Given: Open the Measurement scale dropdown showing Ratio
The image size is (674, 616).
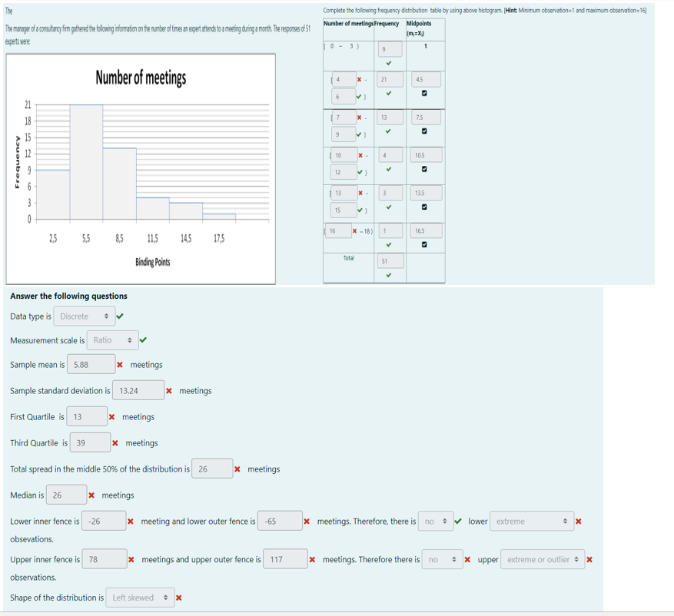Looking at the screenshot, I should [x=113, y=340].
